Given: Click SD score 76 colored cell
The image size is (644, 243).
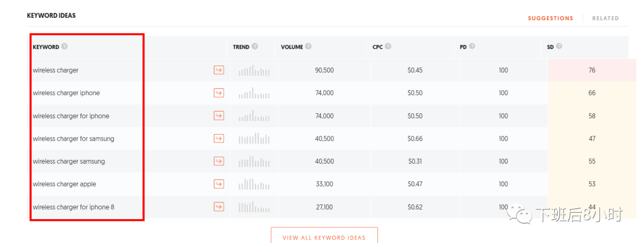Looking at the screenshot, I should pos(592,70).
